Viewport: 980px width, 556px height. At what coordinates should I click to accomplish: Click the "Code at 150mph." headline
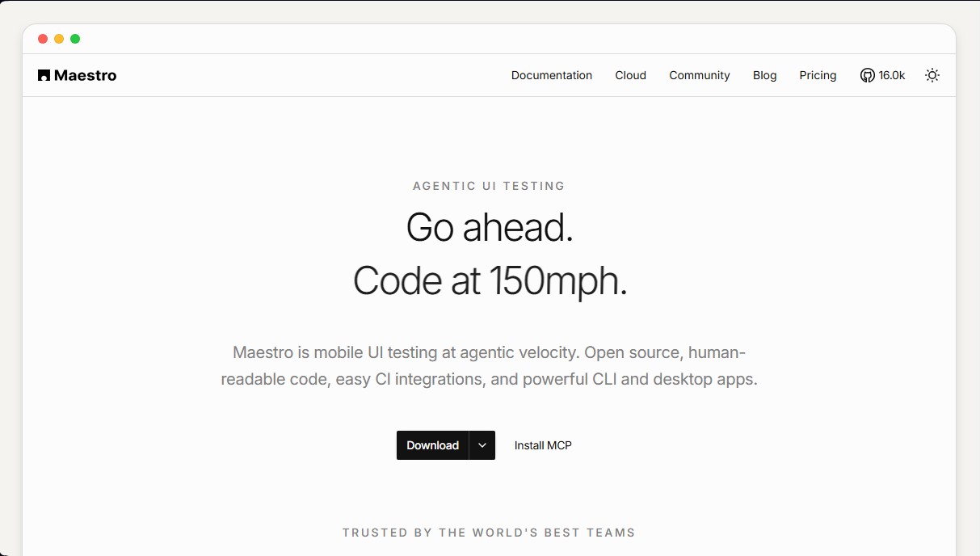[490, 281]
